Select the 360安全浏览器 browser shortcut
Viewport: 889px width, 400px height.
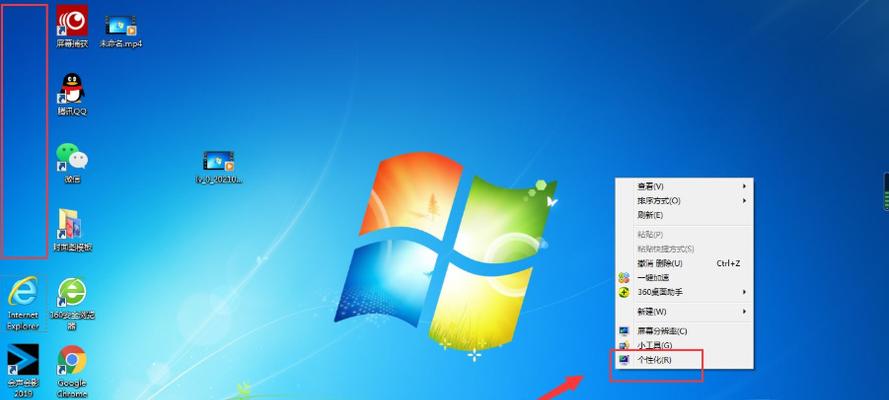click(x=72, y=304)
